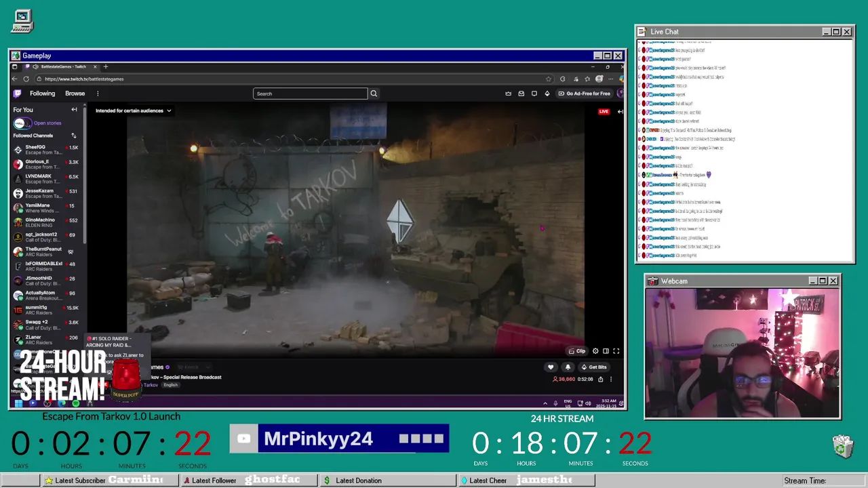Click the share icon beside uptime
Image resolution: width=868 pixels, height=488 pixels.
pyautogui.click(x=600, y=380)
